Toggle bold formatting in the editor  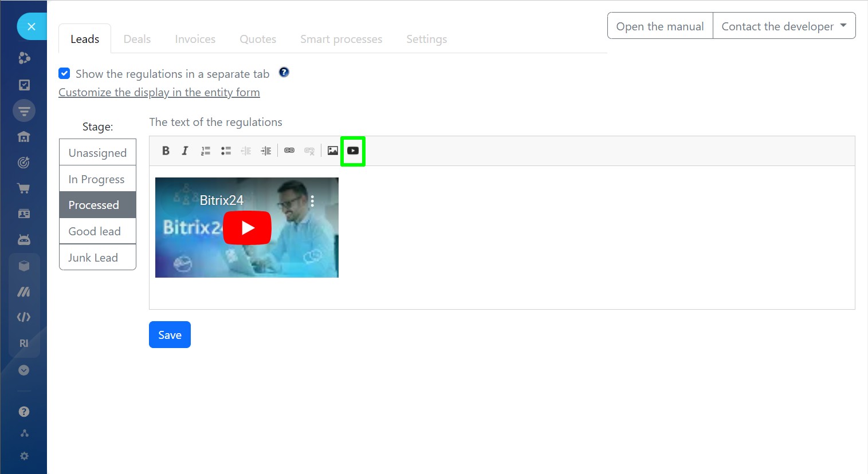coord(166,151)
